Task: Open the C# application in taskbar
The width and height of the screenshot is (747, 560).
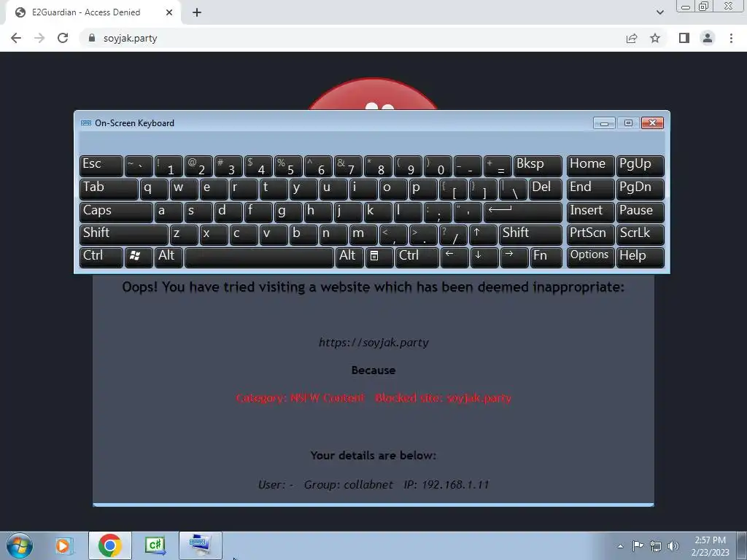Action: coord(155,545)
